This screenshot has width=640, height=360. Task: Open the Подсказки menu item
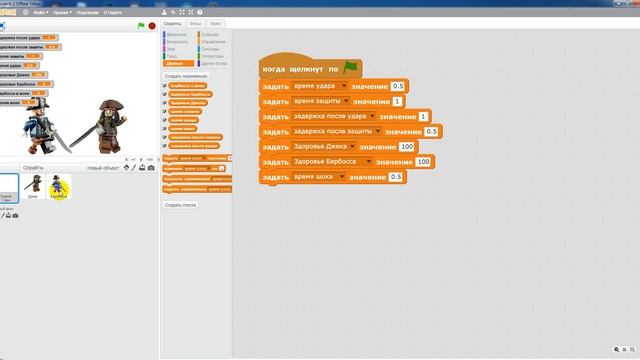[x=87, y=13]
